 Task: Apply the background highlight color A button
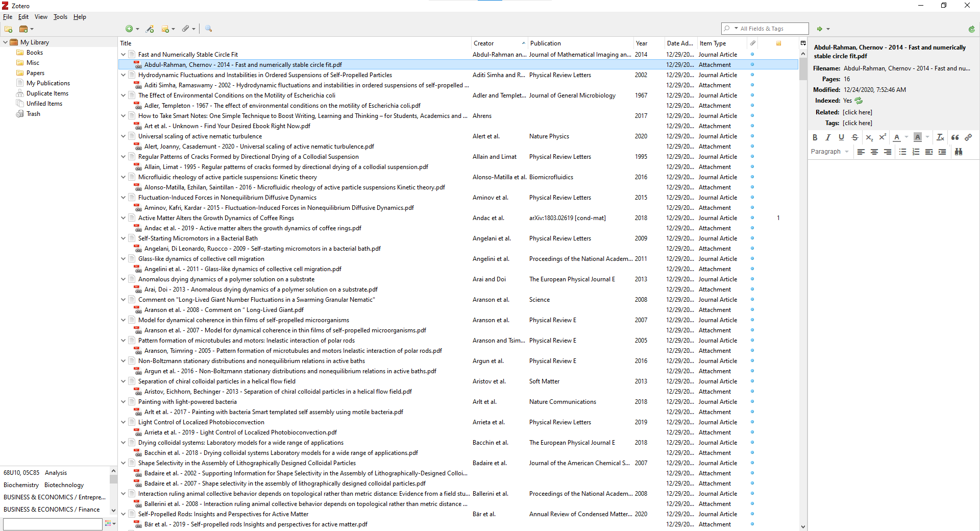coord(918,137)
